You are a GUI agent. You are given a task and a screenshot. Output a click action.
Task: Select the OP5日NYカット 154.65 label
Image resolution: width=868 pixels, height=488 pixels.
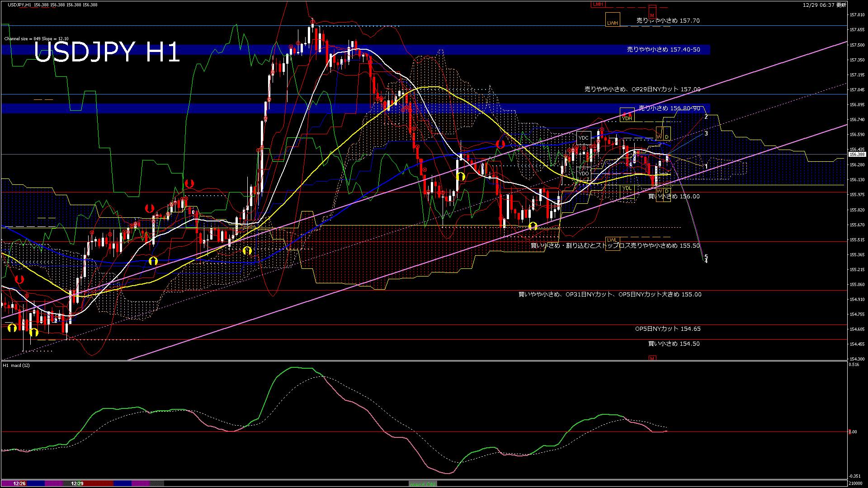point(667,329)
